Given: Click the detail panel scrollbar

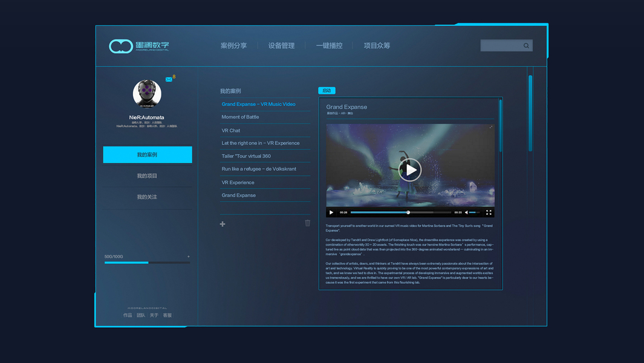Looking at the screenshot, I should coord(501,126).
